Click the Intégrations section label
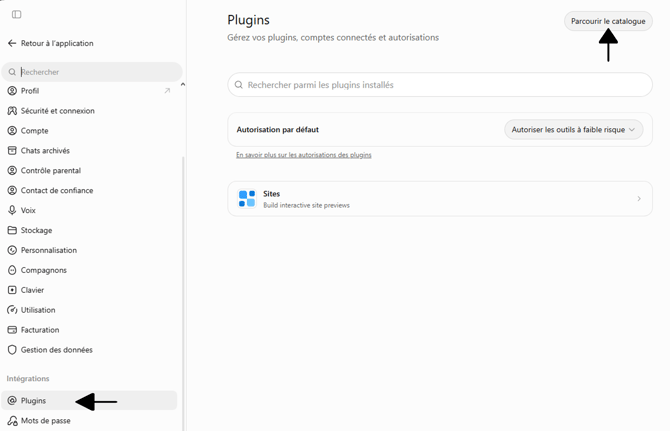This screenshot has width=670, height=431. pos(28,378)
